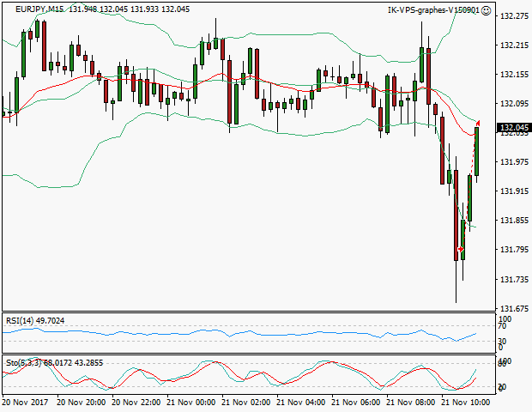Click the 20 Nov 2017 time axis label
This screenshot has height=412, width=532.
pos(26,403)
